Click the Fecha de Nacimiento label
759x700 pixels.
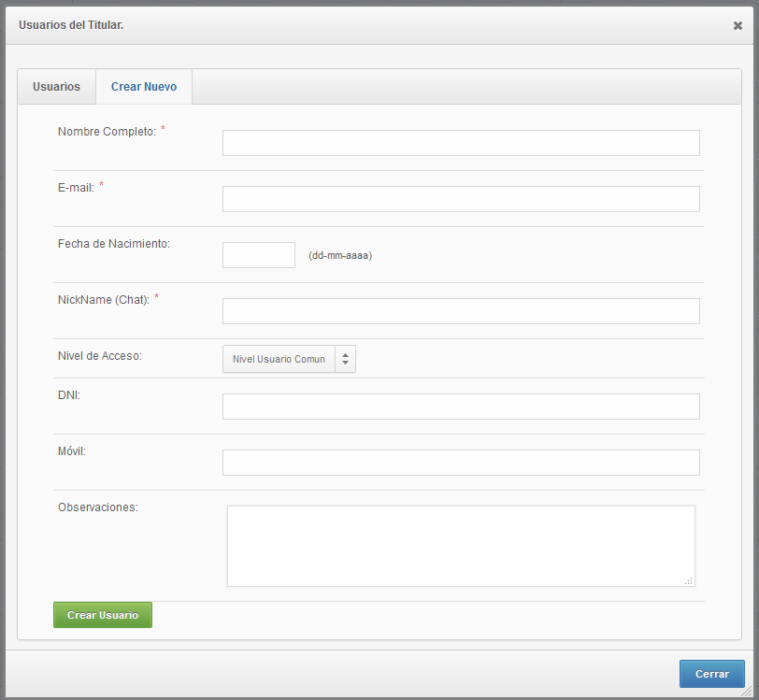(x=114, y=244)
